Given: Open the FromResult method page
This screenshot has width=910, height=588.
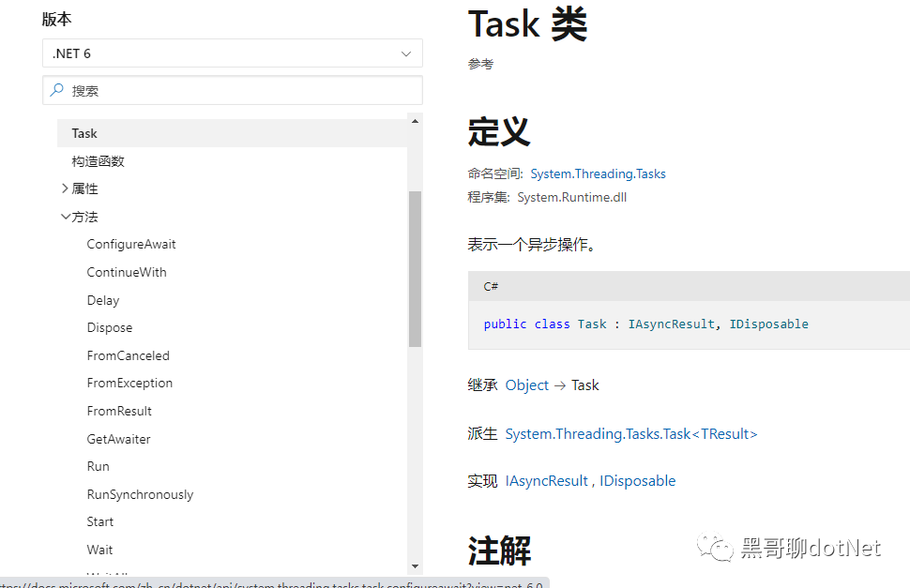Looking at the screenshot, I should point(119,411).
